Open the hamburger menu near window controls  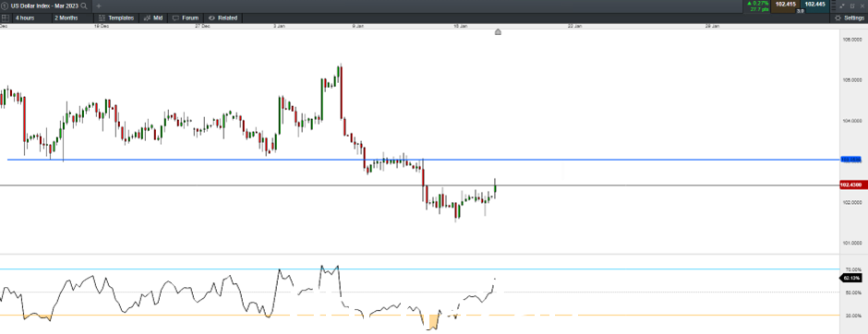click(834, 5)
